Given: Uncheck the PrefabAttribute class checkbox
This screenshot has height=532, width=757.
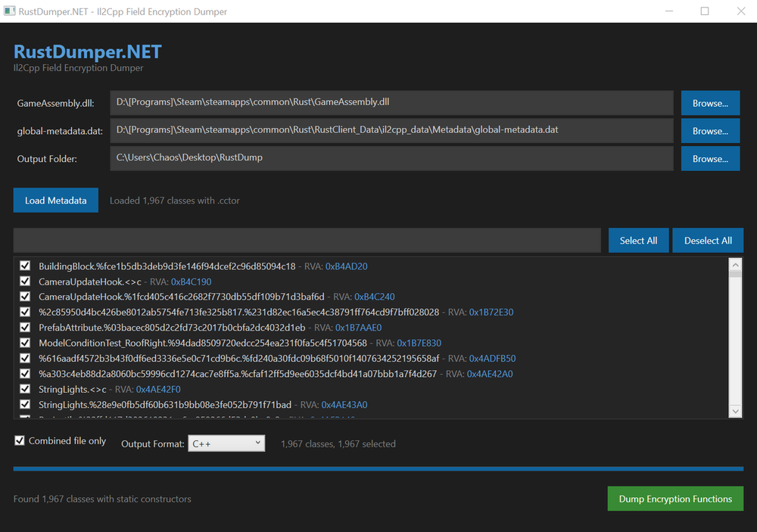Looking at the screenshot, I should [25, 328].
